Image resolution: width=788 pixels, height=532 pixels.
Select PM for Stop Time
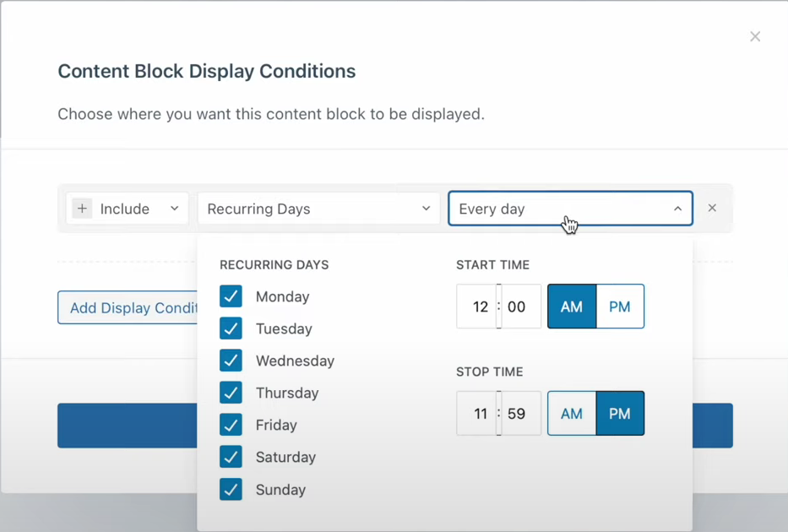620,414
